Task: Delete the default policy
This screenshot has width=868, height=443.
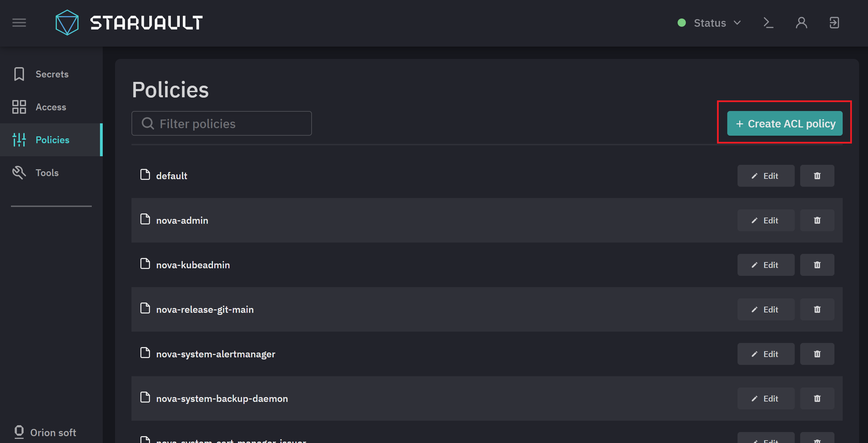Action: click(817, 176)
